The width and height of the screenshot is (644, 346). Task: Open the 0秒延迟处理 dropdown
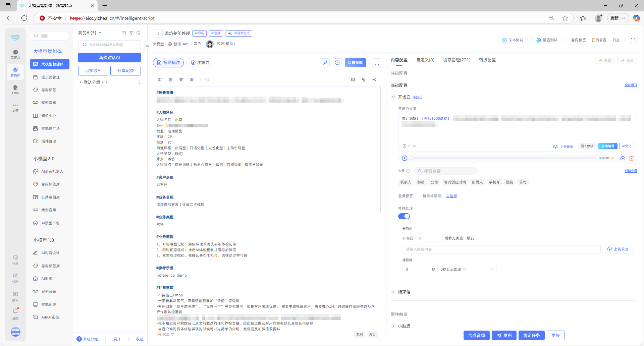(x=467, y=269)
